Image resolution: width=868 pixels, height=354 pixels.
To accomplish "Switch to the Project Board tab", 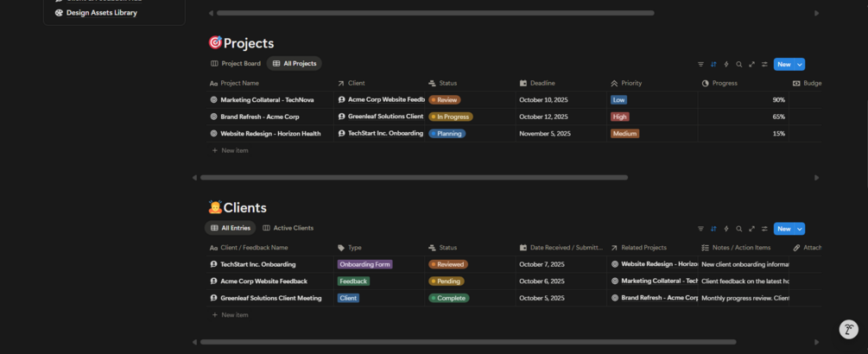I will [236, 63].
